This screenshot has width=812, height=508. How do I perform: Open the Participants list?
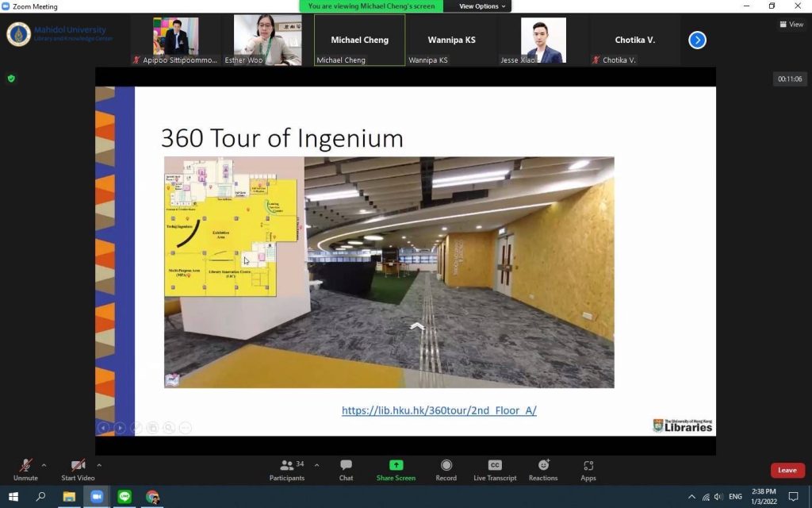coord(287,469)
